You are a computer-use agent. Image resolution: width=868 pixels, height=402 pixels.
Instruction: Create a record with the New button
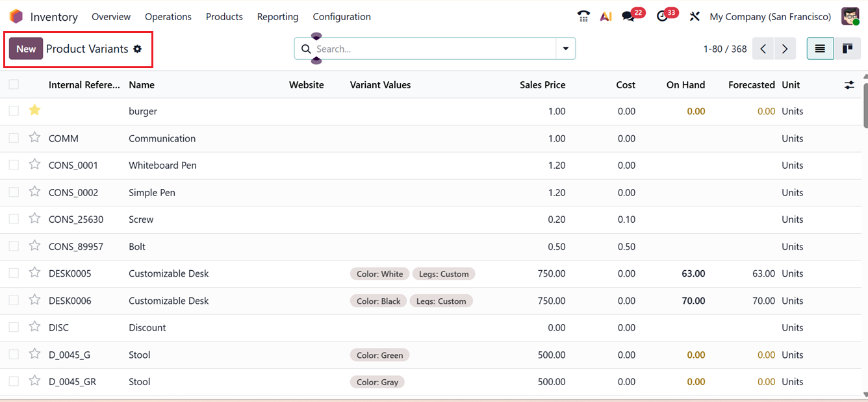(x=26, y=48)
